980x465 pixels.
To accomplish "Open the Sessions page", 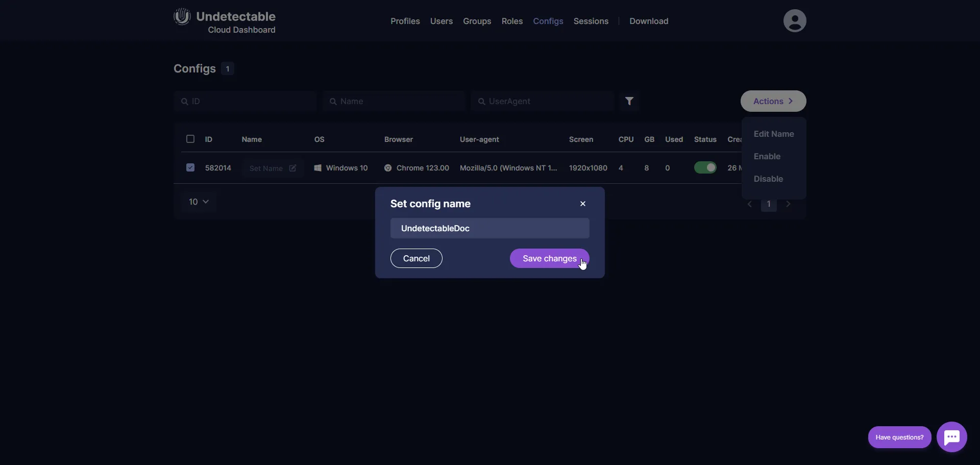I will 591,21.
